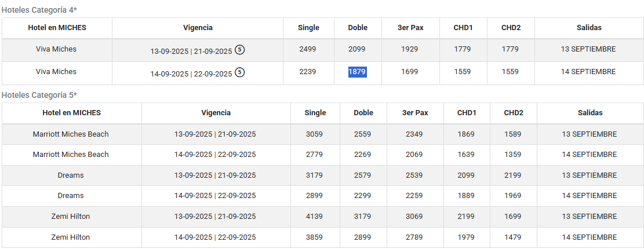
Task: Click the Zemi Hilton 14-09-2025 vigencia dates
Action: coord(215,237)
